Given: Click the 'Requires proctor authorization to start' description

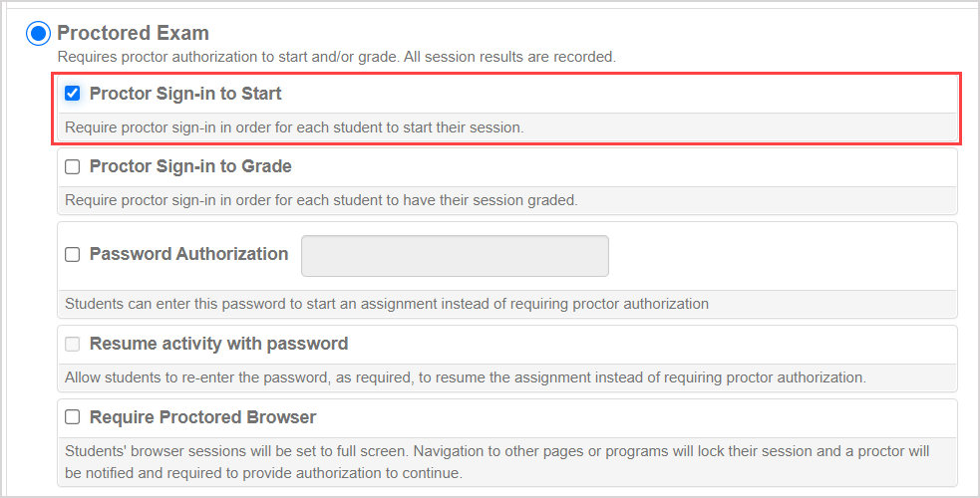Looking at the screenshot, I should click(336, 58).
